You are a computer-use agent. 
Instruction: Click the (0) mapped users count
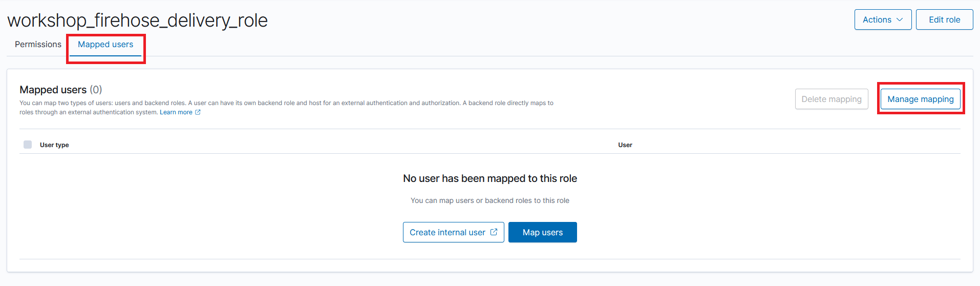96,90
